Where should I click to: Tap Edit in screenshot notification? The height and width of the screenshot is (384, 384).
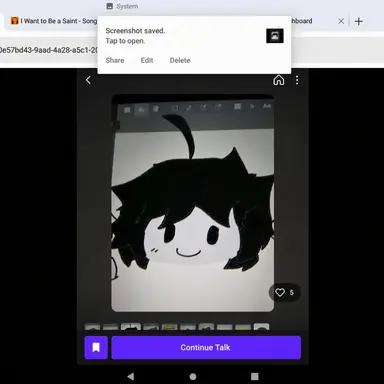pyautogui.click(x=147, y=60)
